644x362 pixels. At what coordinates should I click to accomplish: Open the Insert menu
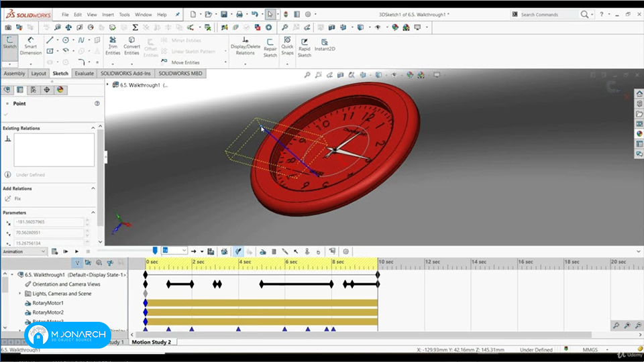[x=108, y=14]
